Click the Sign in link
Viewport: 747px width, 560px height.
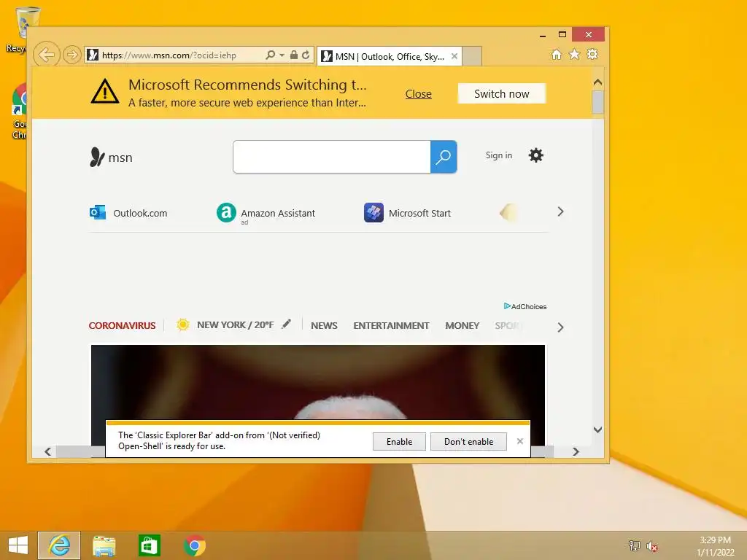[x=499, y=155]
